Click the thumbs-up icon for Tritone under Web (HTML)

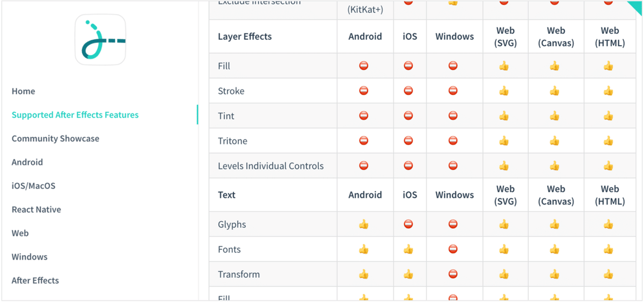608,141
